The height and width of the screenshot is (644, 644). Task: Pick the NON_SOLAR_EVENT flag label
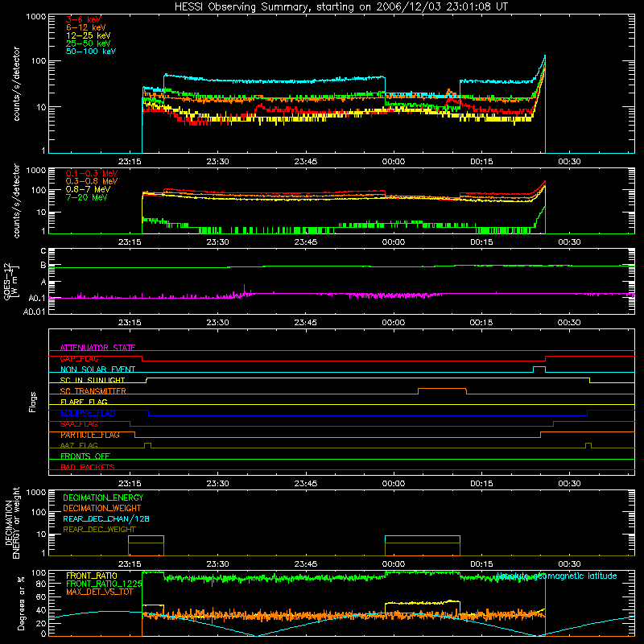97,369
